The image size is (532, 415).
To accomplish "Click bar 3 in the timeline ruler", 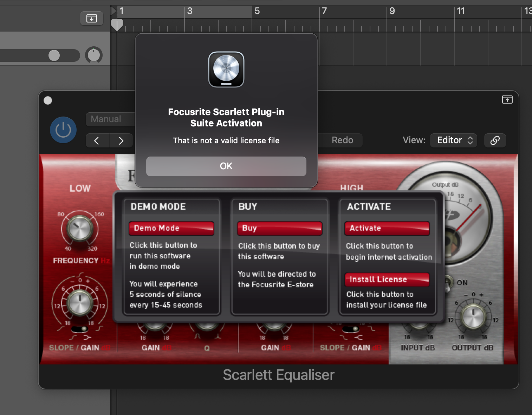I will pyautogui.click(x=190, y=11).
